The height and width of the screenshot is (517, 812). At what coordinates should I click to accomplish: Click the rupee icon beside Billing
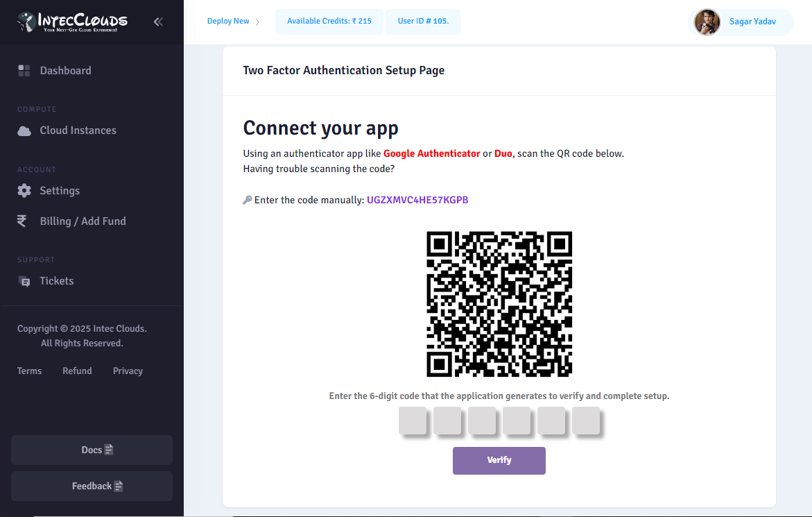tap(21, 221)
